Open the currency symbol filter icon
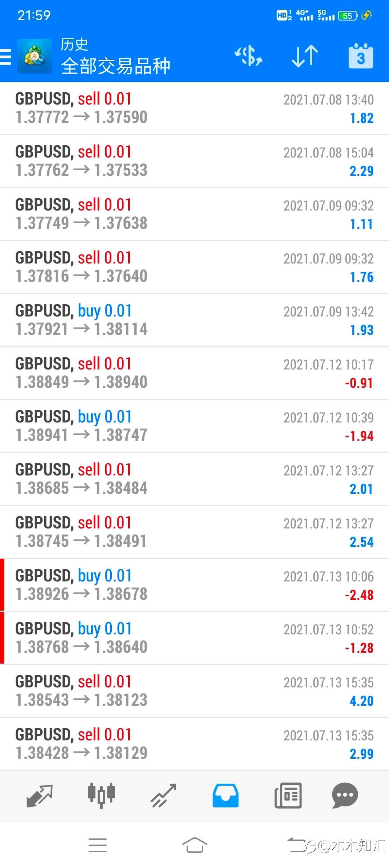This screenshot has width=389, height=868. click(x=249, y=57)
